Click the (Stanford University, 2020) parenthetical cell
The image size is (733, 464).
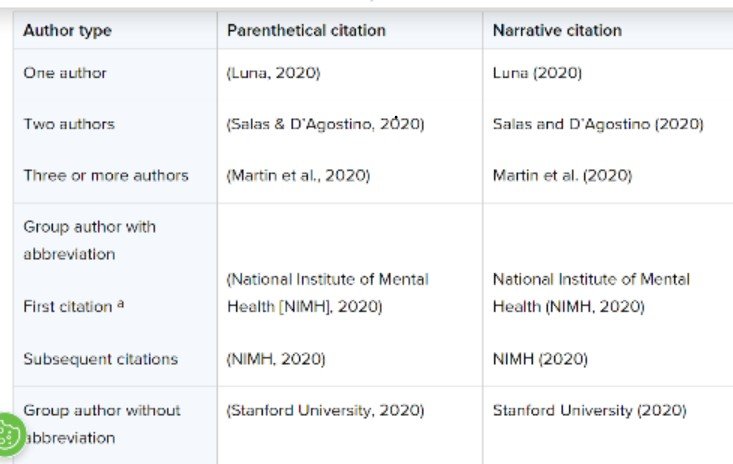point(325,411)
